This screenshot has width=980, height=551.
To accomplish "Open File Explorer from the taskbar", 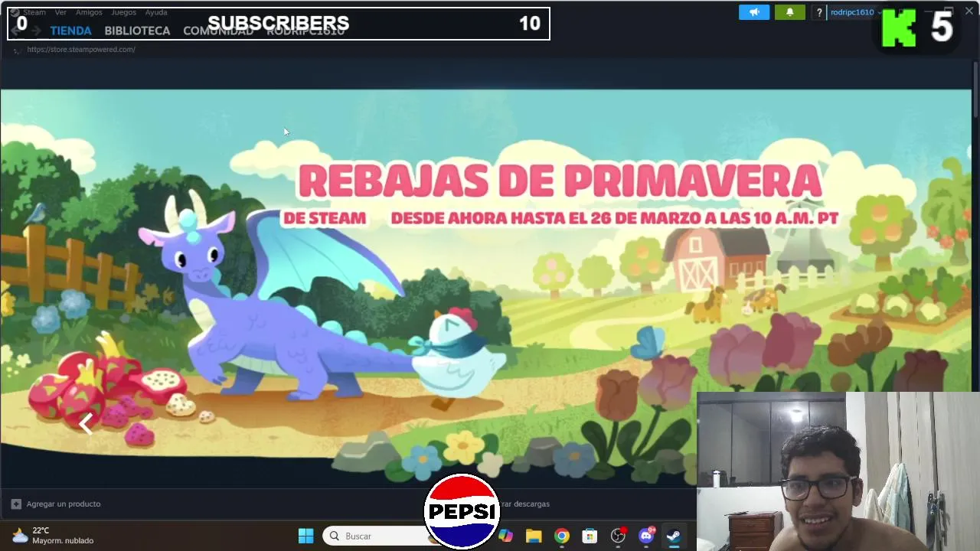I will coord(534,536).
